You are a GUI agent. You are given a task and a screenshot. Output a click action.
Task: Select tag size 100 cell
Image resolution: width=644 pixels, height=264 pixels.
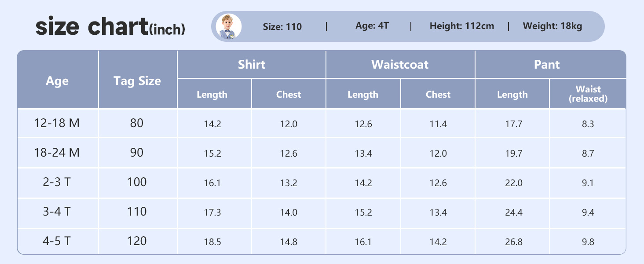click(137, 183)
